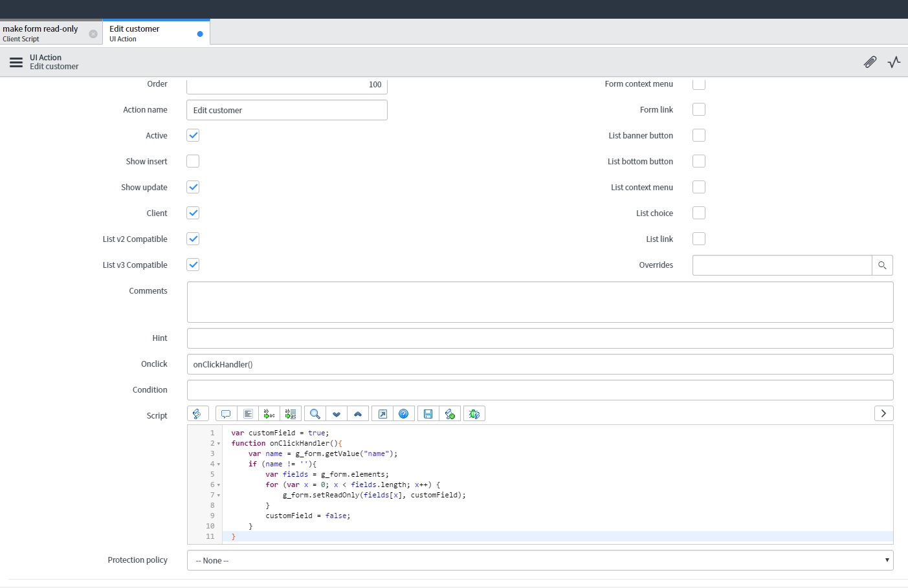908x588 pixels.
Task: Open the activity stream icon in header
Action: pyautogui.click(x=894, y=62)
